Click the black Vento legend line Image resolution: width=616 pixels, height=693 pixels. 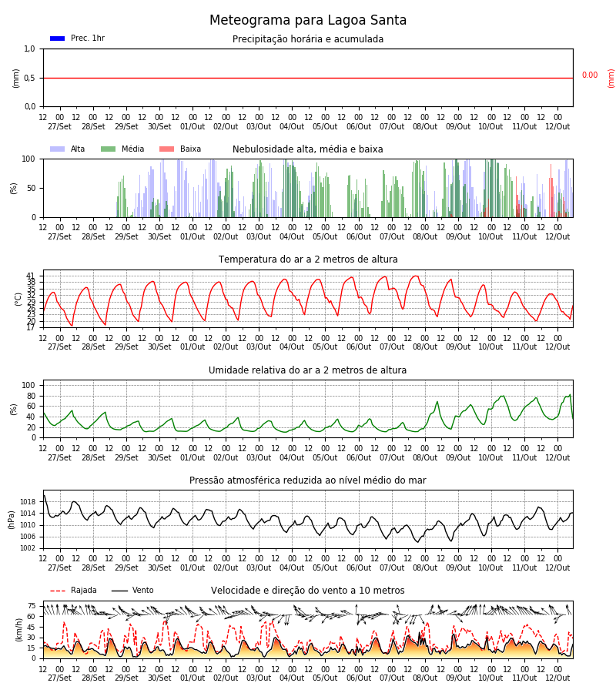(x=119, y=591)
